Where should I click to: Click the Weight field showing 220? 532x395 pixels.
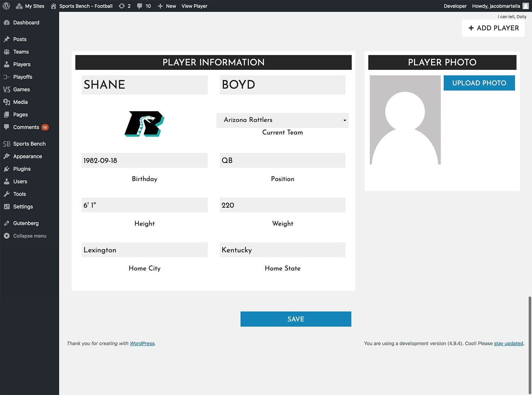point(282,205)
